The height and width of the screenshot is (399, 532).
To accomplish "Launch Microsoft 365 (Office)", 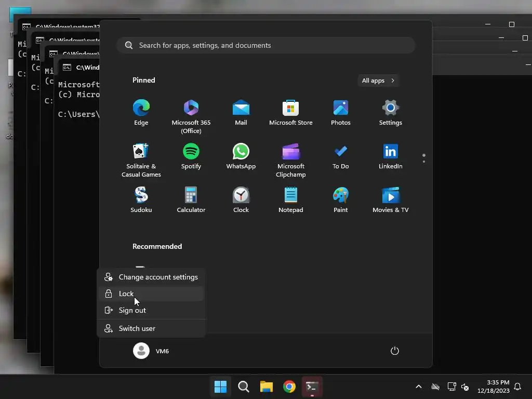I will (191, 117).
